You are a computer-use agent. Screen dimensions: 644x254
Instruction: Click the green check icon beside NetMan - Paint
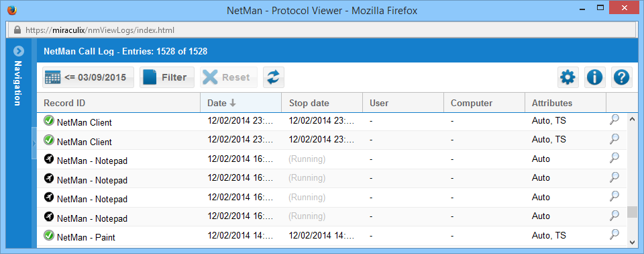[49, 235]
